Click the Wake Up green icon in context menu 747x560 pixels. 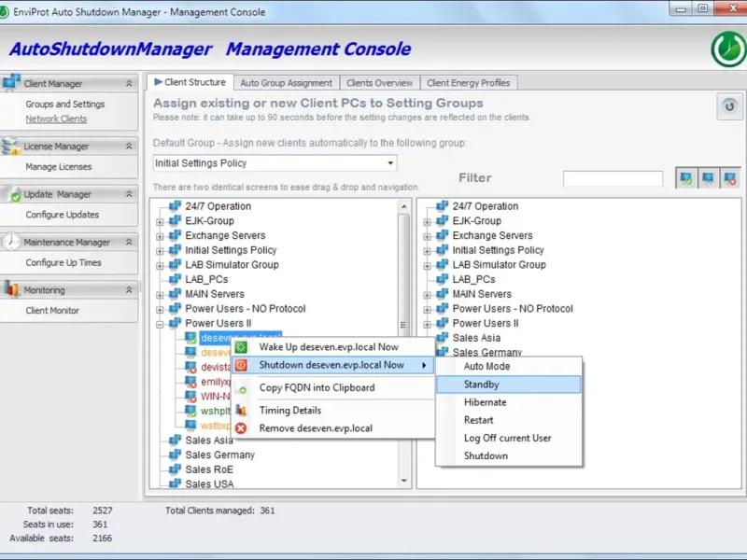click(241, 347)
